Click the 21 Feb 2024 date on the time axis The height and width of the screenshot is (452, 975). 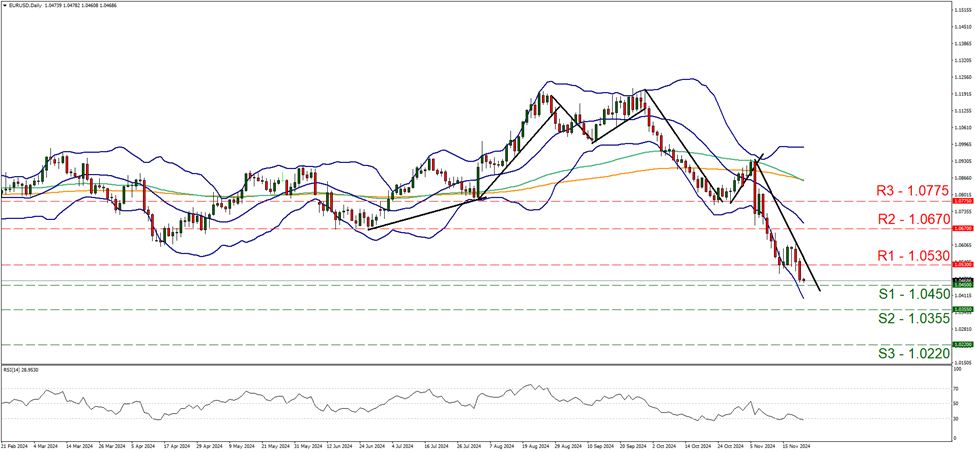[13, 446]
